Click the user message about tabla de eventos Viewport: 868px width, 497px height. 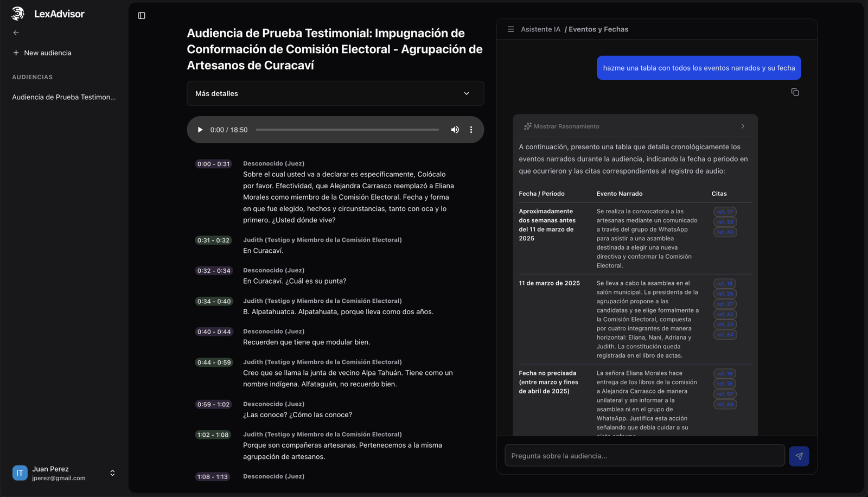click(x=699, y=68)
